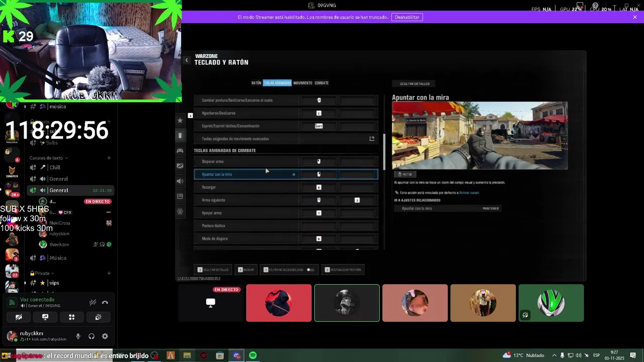Open the mouse settings sidebar category

click(x=180, y=136)
